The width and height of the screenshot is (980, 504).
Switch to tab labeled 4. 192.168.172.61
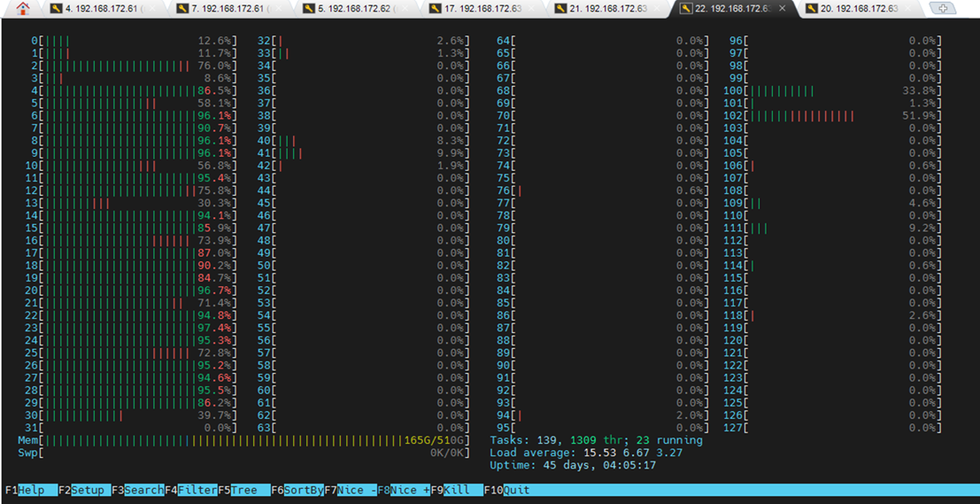pyautogui.click(x=103, y=9)
